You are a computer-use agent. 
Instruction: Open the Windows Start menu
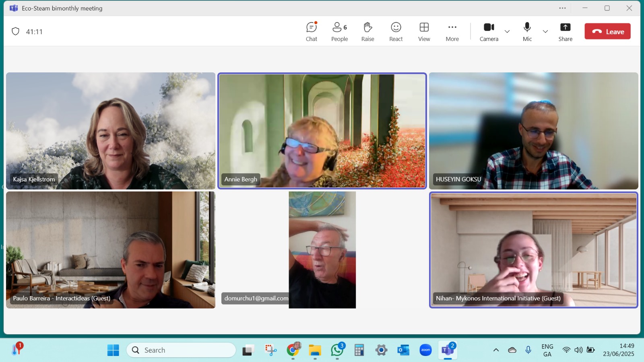click(x=113, y=350)
